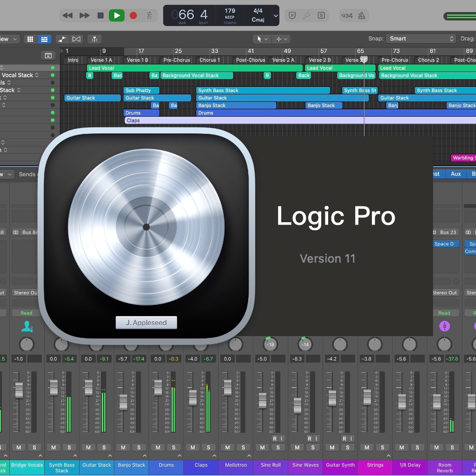This screenshot has height=476, width=476.
Task: Toggle the Metronome click icon
Action: [x=362, y=15]
